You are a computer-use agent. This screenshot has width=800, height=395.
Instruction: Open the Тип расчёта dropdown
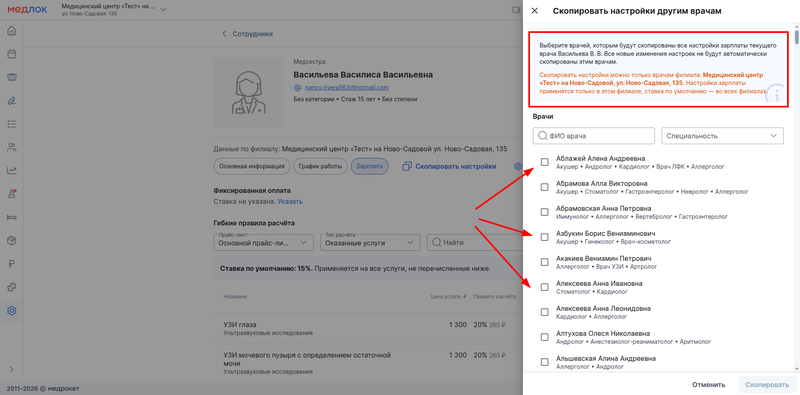pos(370,243)
